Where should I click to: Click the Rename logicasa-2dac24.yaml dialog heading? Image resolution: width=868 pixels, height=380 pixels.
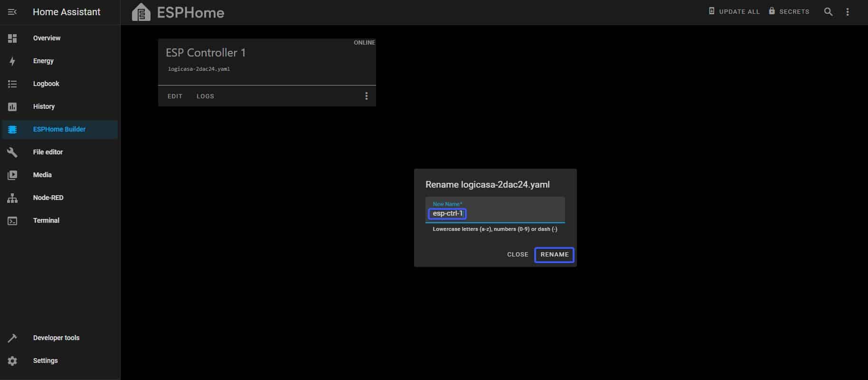tap(488, 185)
